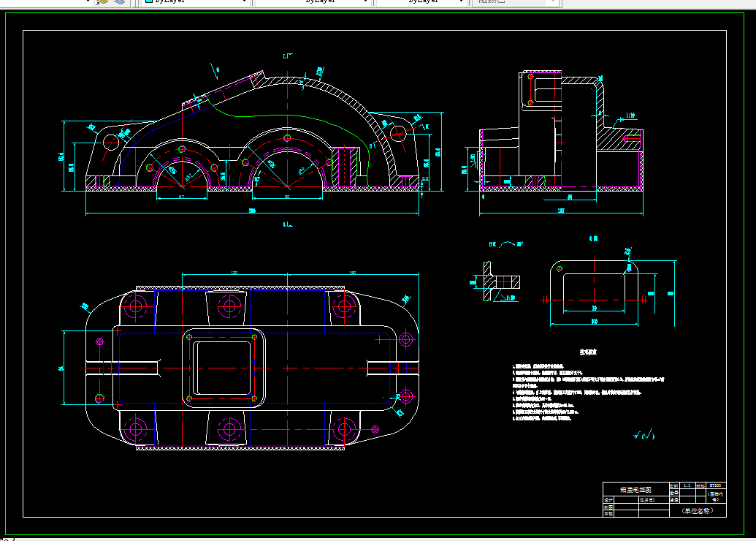Select the 120 dimension text in plan view
This screenshot has height=541, width=756.
[x=234, y=273]
